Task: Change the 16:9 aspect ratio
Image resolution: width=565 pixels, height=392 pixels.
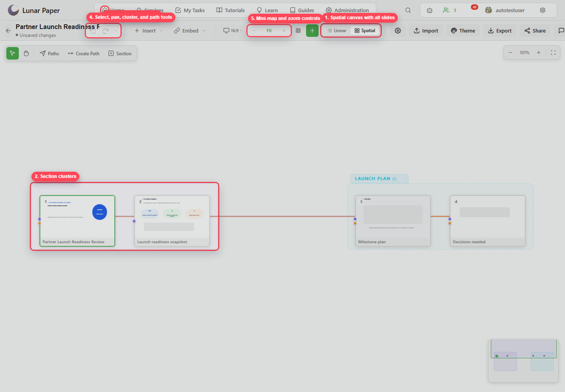Action: pos(233,31)
